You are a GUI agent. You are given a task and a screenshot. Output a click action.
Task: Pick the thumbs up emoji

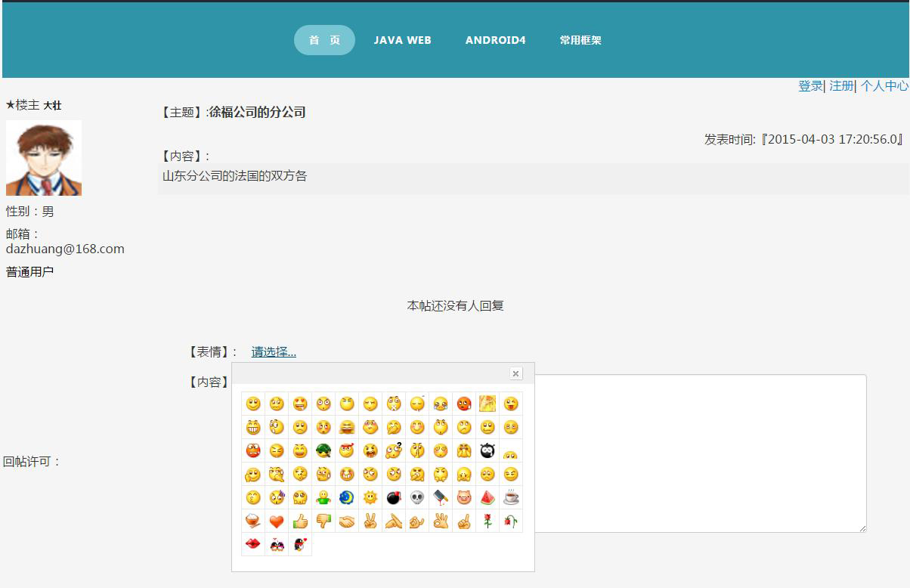click(x=300, y=521)
